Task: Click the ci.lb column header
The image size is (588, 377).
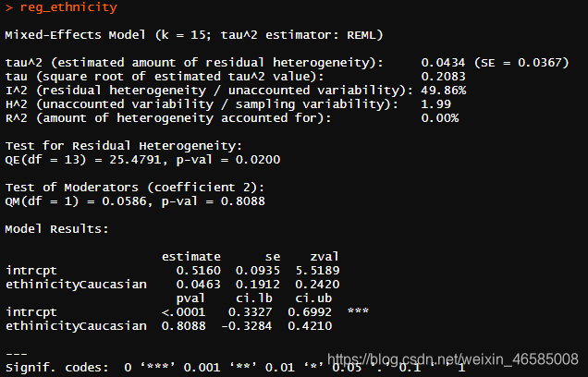Action: click(x=254, y=298)
